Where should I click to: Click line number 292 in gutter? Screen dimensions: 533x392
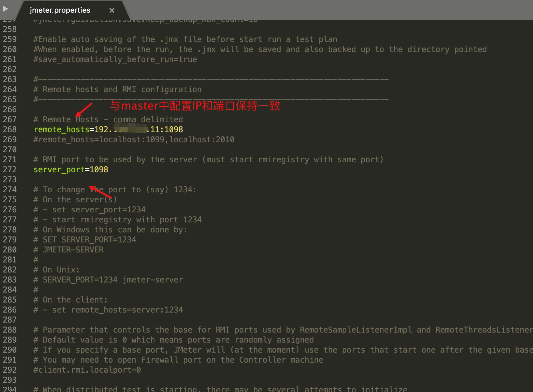10,370
